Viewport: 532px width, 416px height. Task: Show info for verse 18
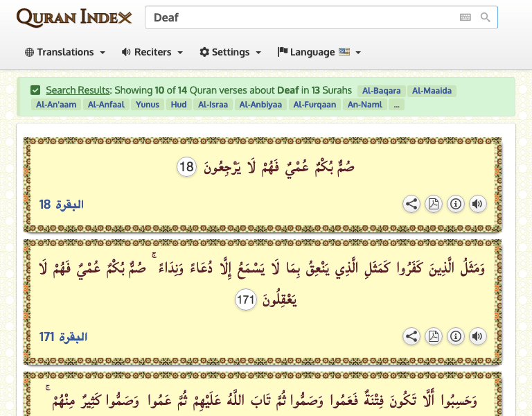456,204
